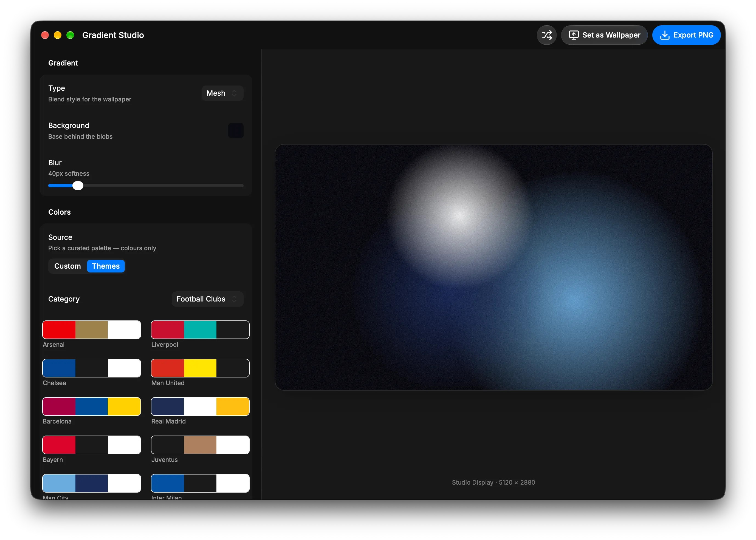The height and width of the screenshot is (540, 756).
Task: Export the gradient as PNG
Action: (x=686, y=35)
